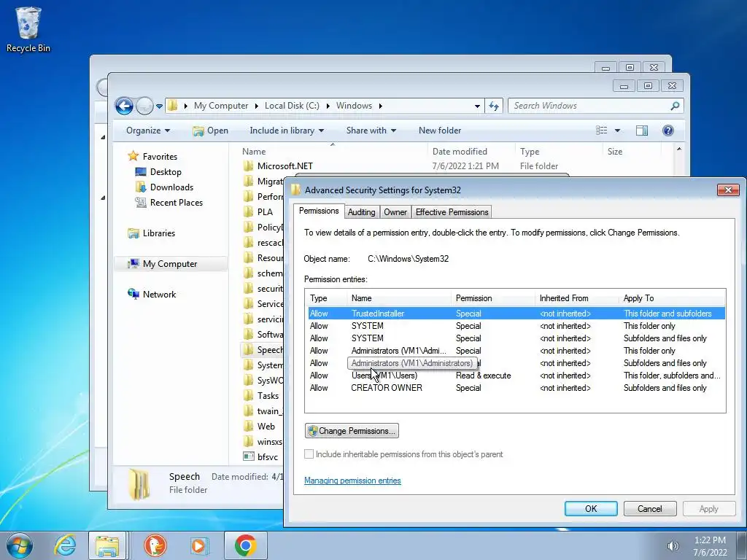This screenshot has width=747, height=560.
Task: Click the Apply To column header
Action: coord(672,298)
